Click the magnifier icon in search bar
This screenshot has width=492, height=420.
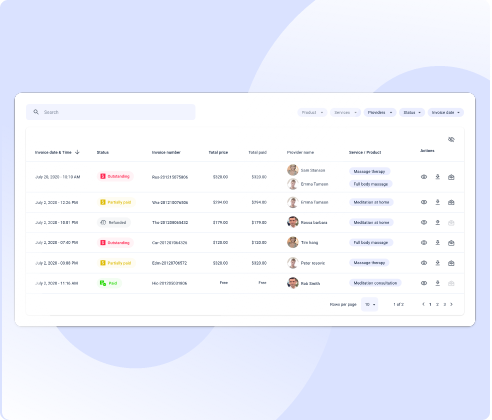click(x=36, y=112)
